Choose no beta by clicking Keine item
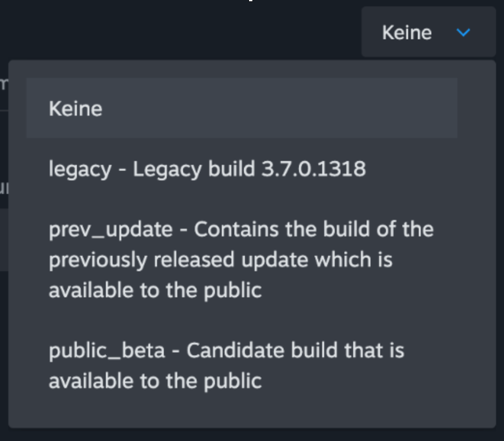 point(76,108)
